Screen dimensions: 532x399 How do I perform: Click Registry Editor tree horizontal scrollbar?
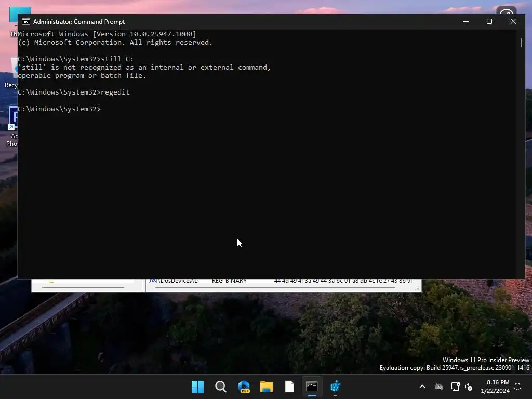[x=83, y=287]
